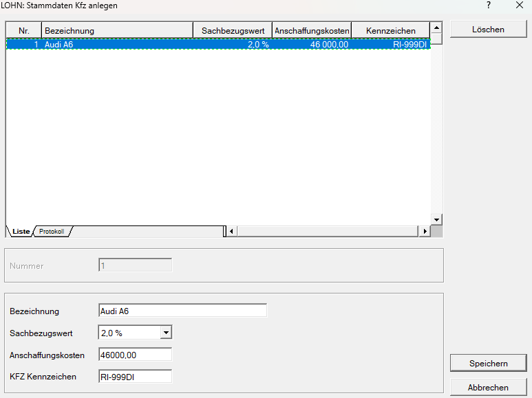Sort by the Nr. column header
Viewport: 532px width, 398px height.
click(24, 31)
